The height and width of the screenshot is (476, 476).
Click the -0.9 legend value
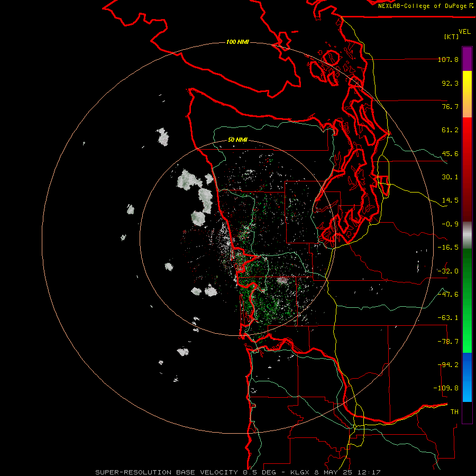pos(450,224)
